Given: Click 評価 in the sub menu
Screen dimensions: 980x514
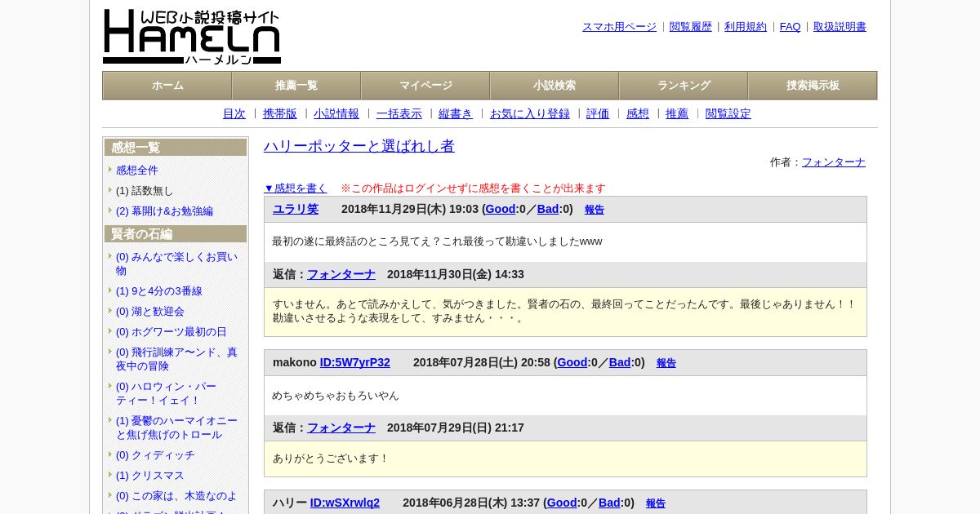Looking at the screenshot, I should pyautogui.click(x=598, y=114).
